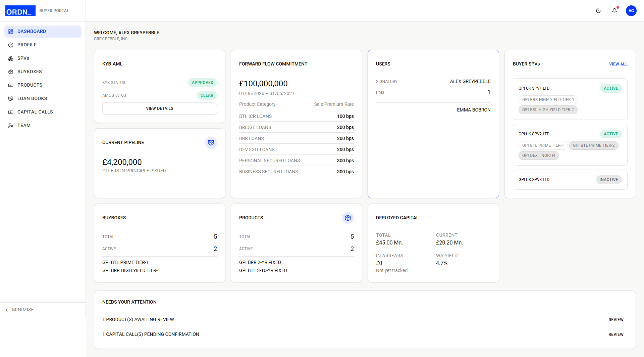
Task: Click the Loan Books handshake icon in sidebar
Action: (11, 99)
